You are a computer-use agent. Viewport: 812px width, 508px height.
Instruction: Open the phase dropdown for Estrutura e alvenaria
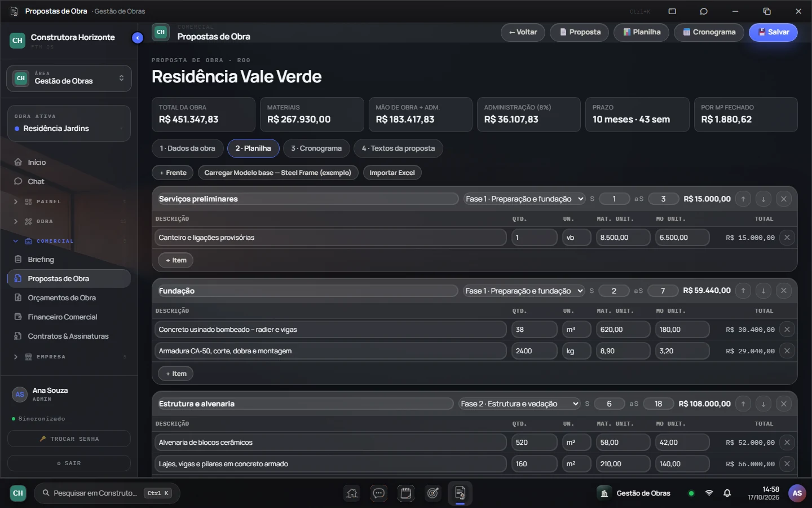click(x=519, y=404)
